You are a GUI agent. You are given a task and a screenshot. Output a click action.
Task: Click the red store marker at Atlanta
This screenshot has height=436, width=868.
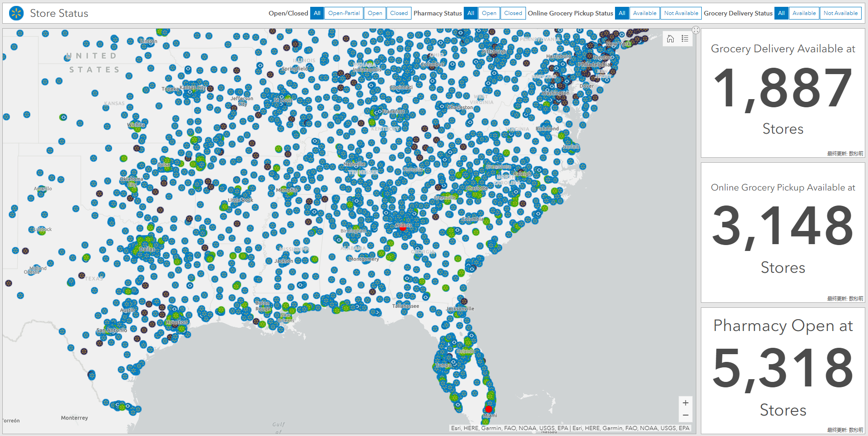click(403, 228)
